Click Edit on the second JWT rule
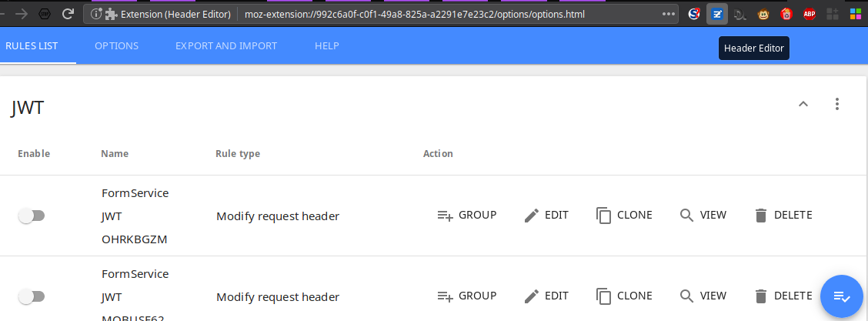The width and height of the screenshot is (868, 321). pyautogui.click(x=546, y=296)
